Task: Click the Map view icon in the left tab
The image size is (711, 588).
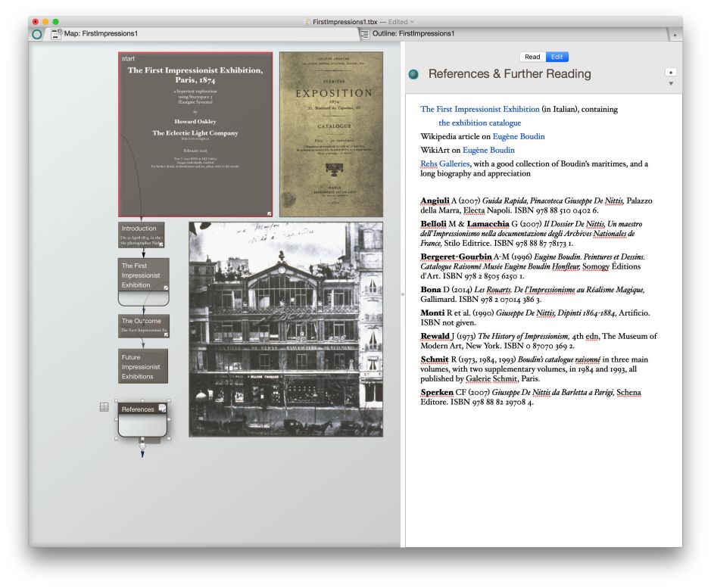Action: click(56, 34)
